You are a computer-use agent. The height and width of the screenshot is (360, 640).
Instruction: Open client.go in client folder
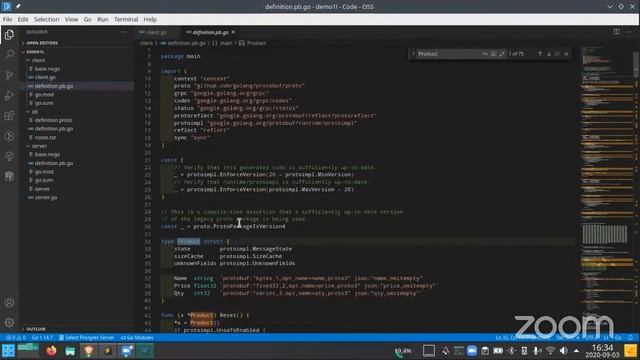click(x=45, y=77)
